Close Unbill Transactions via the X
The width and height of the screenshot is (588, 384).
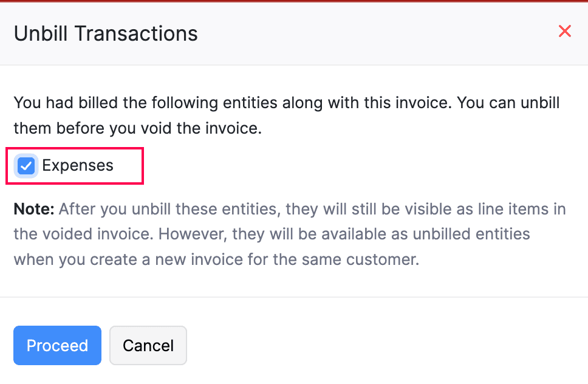pos(564,31)
